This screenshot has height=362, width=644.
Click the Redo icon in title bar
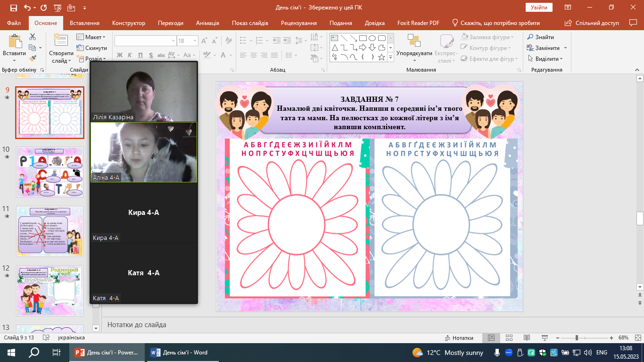click(44, 8)
